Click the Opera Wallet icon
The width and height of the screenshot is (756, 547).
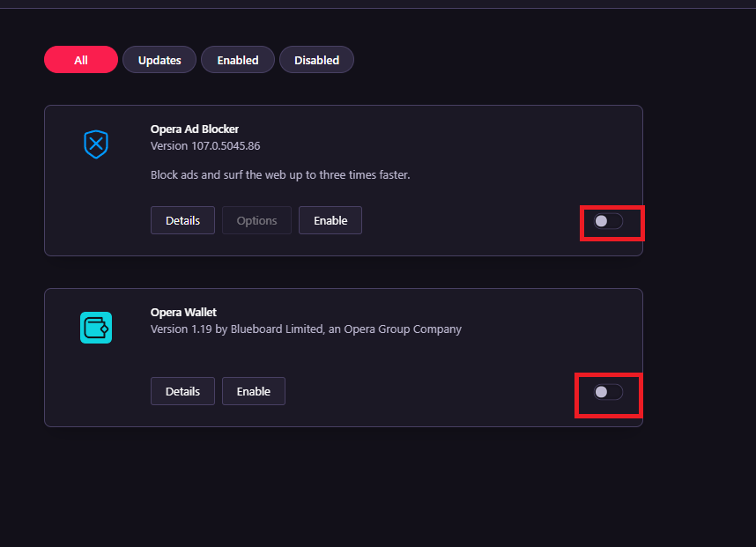click(x=95, y=328)
